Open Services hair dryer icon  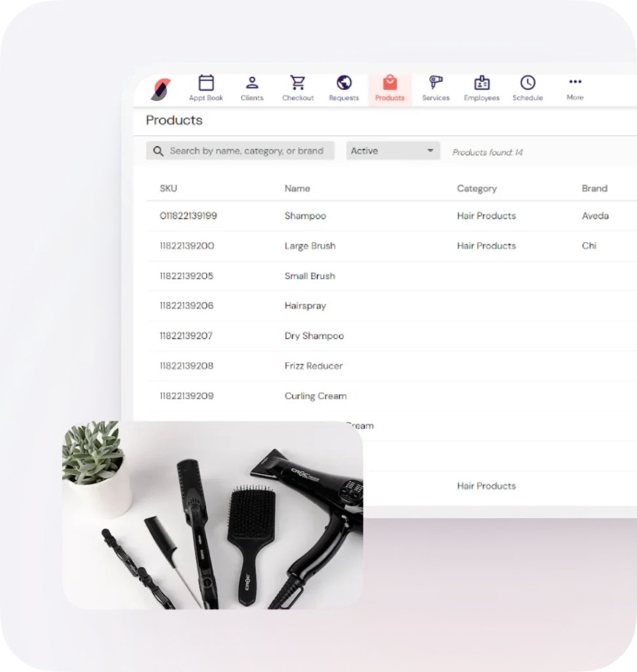click(x=436, y=83)
